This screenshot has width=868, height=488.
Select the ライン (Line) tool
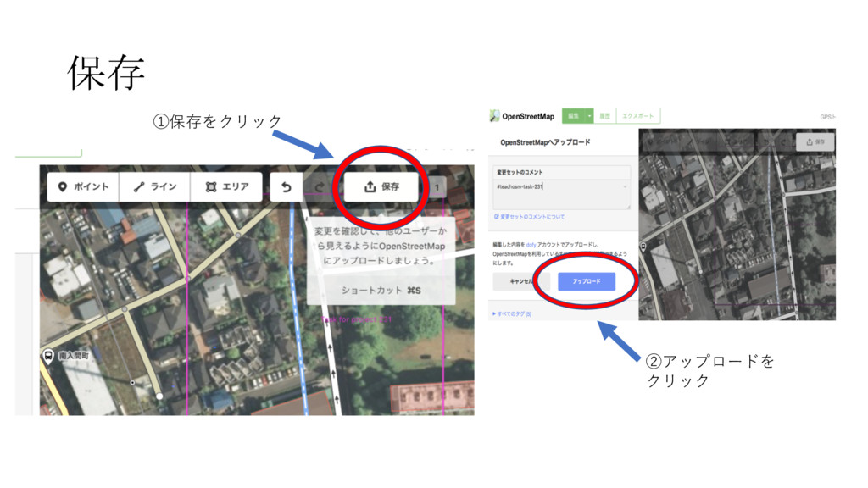coord(154,187)
